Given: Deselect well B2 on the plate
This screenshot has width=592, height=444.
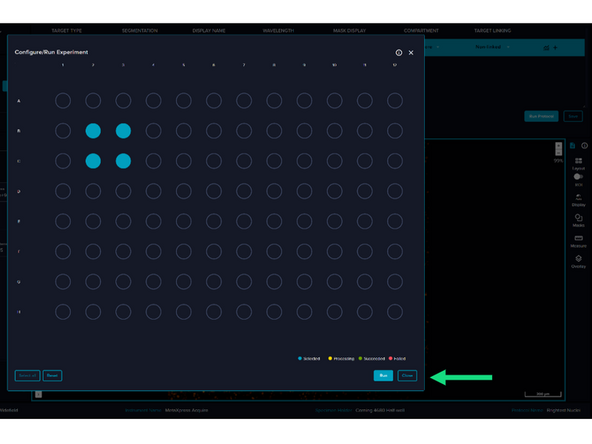Looking at the screenshot, I should 93,131.
